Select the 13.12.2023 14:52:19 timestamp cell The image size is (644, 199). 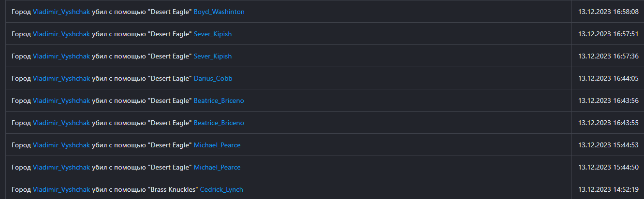[x=608, y=189]
